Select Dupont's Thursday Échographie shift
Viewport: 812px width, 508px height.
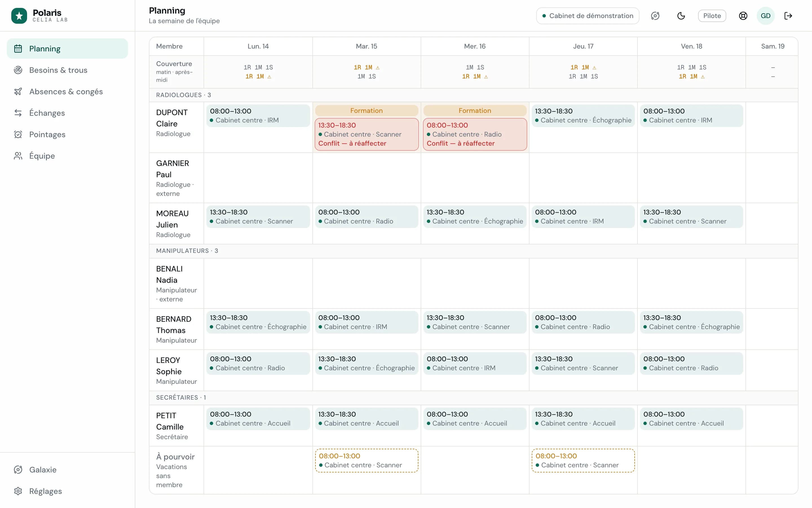coord(583,116)
